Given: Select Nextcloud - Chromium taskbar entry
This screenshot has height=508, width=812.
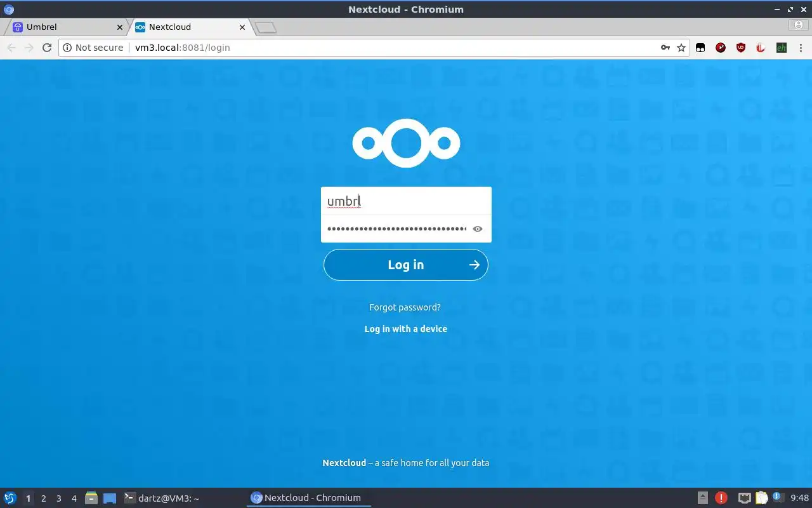Looking at the screenshot, I should coord(309,498).
